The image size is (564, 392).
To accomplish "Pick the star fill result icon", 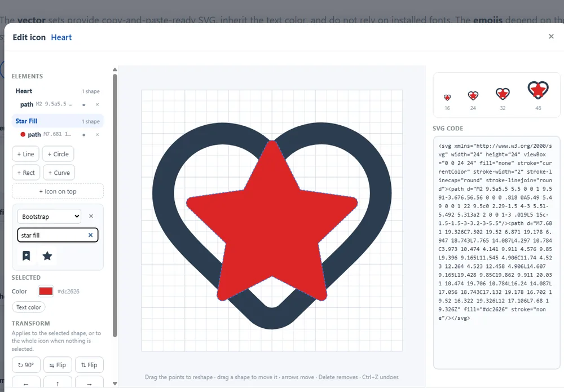I will [x=47, y=256].
